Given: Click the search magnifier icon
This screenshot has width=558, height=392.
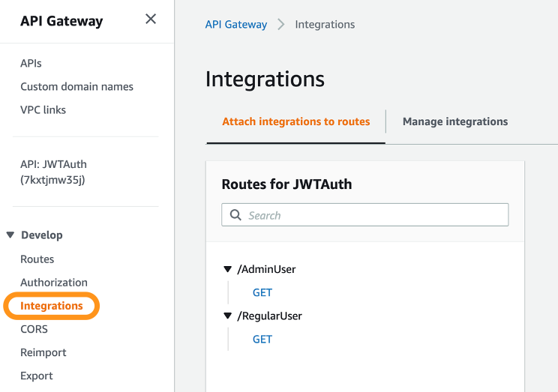Looking at the screenshot, I should [x=235, y=215].
